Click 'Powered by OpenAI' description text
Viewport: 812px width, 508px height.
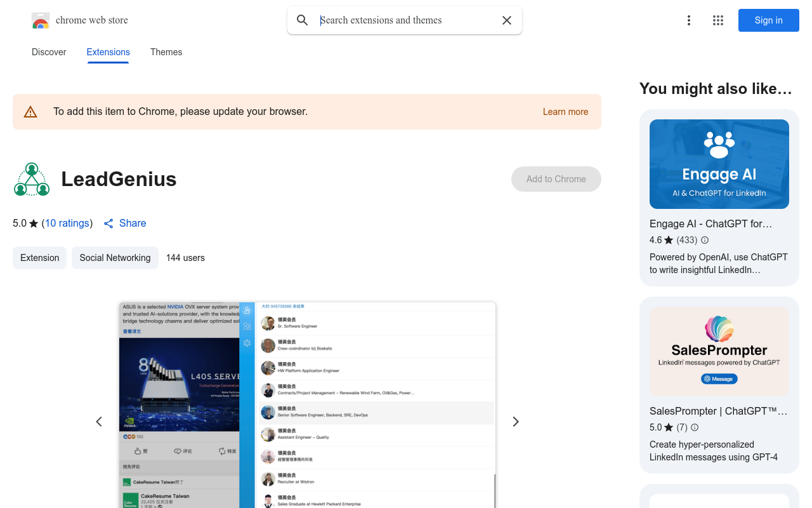coord(719,264)
